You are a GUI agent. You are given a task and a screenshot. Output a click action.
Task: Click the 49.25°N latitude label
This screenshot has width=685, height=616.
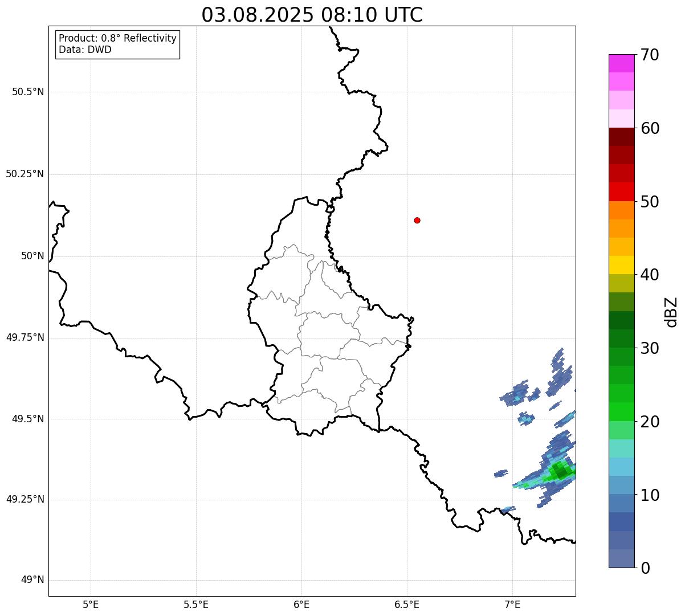(25, 499)
